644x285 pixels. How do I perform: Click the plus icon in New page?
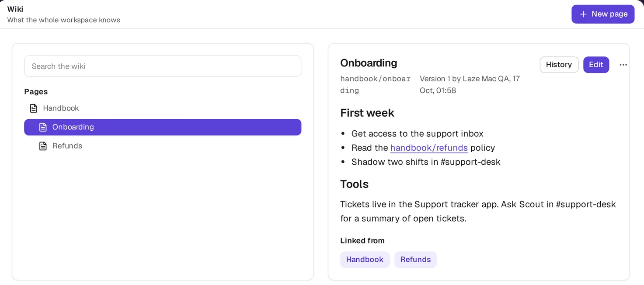pyautogui.click(x=583, y=14)
